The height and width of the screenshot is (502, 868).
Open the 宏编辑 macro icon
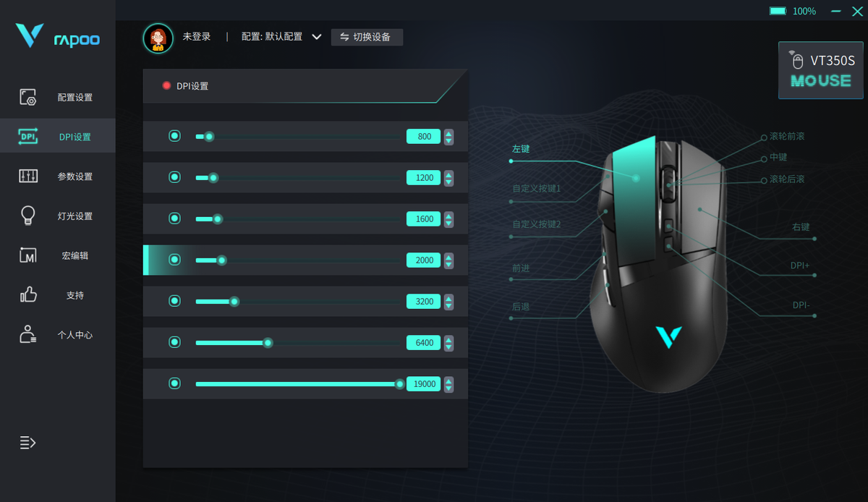[28, 255]
